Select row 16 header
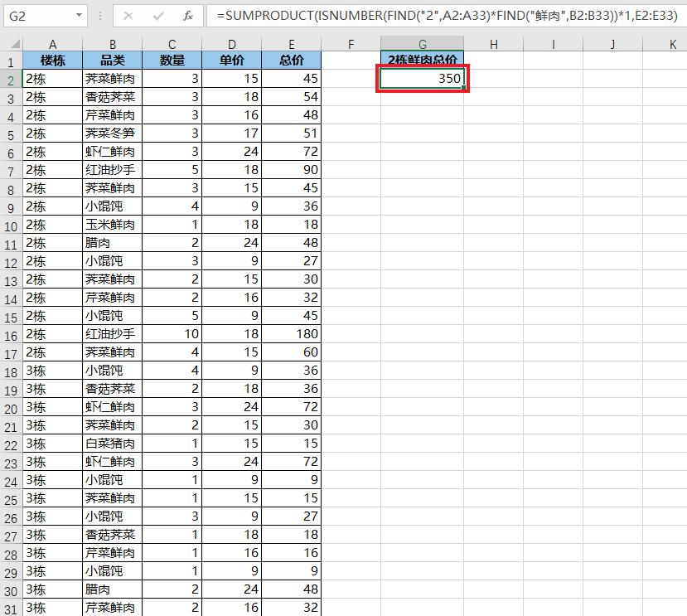Screen dimensions: 687x616 11,336
